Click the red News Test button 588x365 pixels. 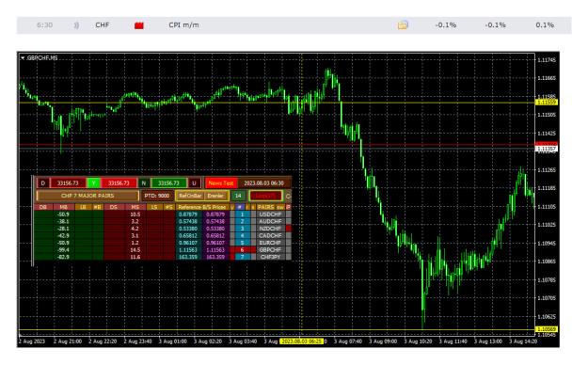(x=221, y=183)
